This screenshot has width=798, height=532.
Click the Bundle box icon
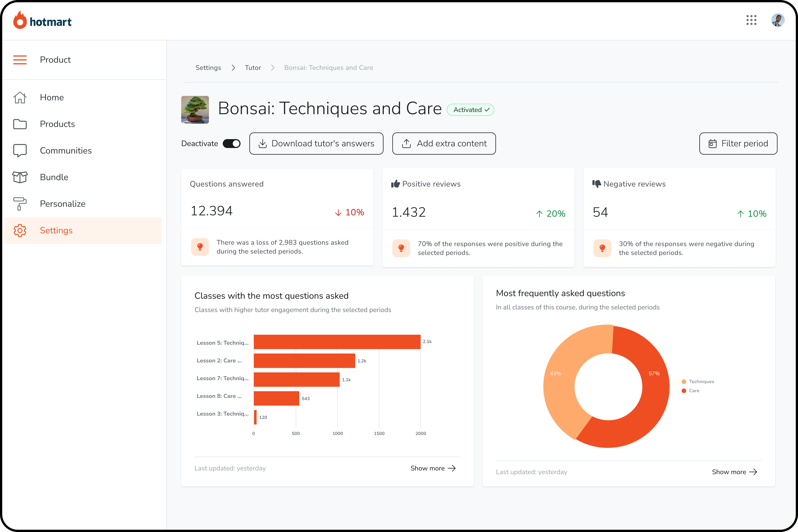[20, 177]
